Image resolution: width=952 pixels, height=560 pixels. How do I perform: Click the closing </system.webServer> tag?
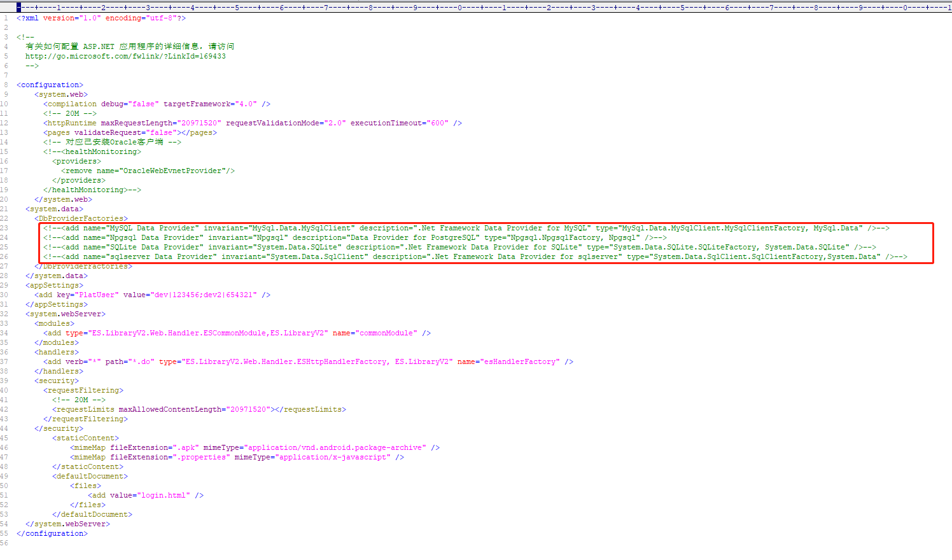[x=67, y=524]
